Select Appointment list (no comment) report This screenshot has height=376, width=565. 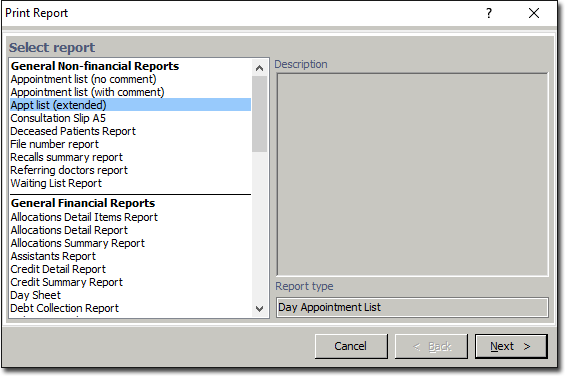pos(83,79)
